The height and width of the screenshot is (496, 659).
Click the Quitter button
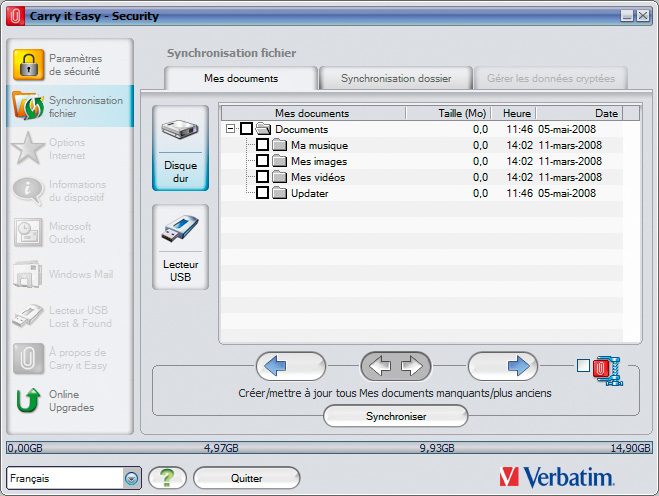click(246, 478)
